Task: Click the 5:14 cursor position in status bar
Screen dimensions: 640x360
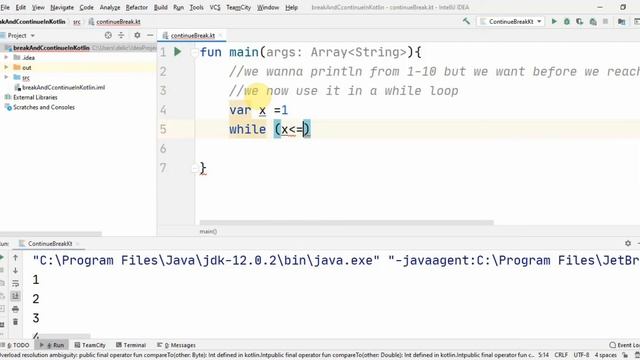Action: [x=543, y=355]
